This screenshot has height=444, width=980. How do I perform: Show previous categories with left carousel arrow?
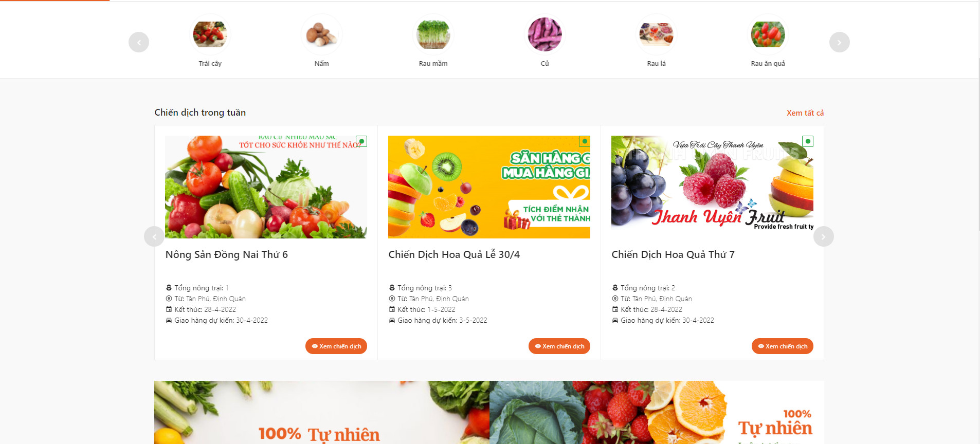tap(139, 42)
